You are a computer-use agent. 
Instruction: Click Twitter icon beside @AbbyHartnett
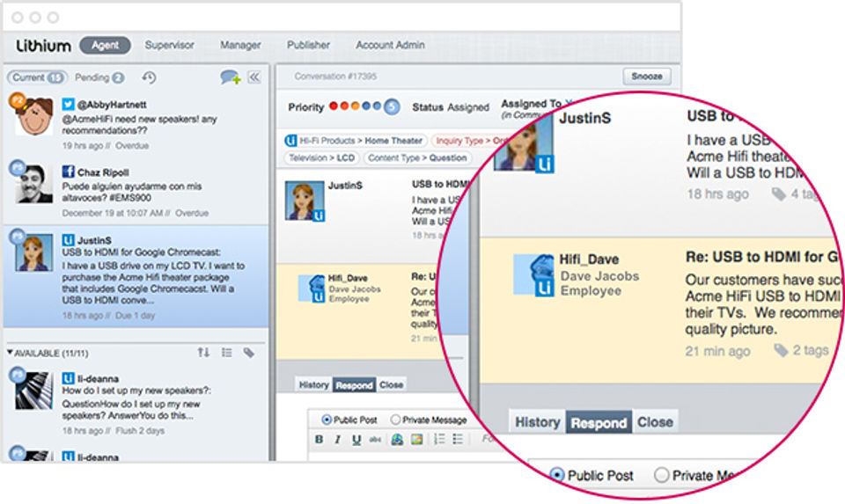pos(68,104)
